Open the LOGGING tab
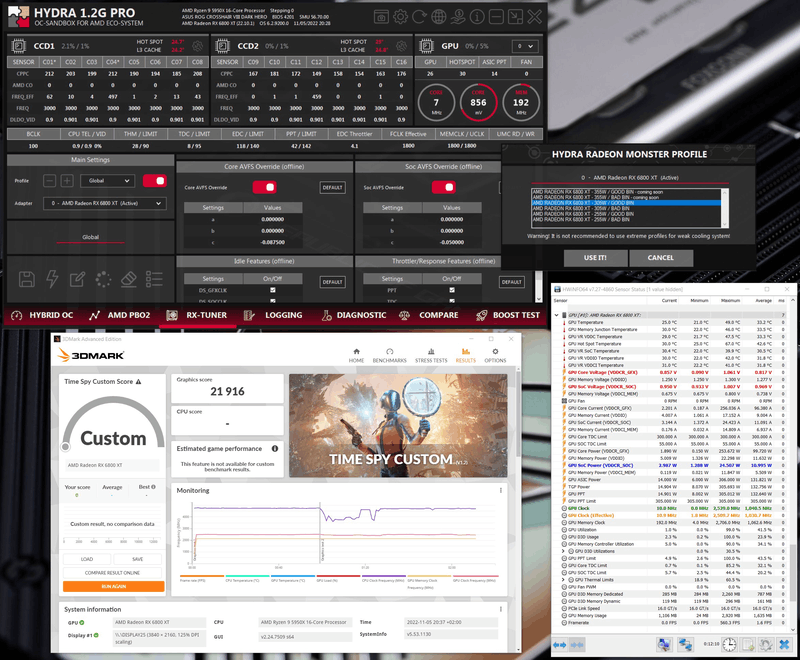 (x=273, y=315)
